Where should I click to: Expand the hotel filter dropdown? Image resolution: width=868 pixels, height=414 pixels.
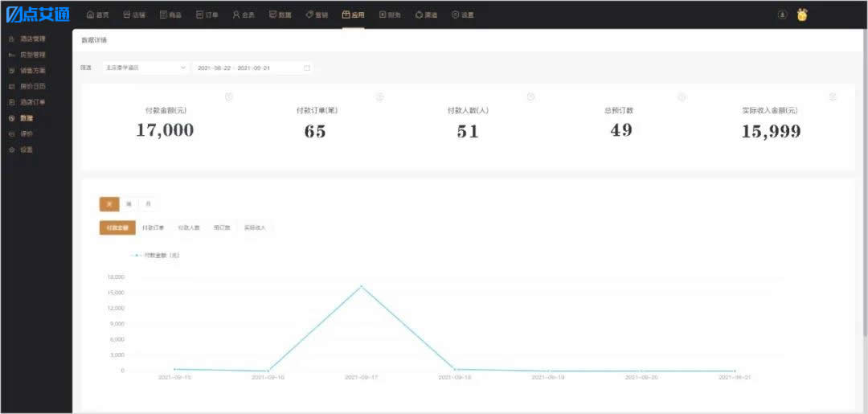tap(145, 68)
